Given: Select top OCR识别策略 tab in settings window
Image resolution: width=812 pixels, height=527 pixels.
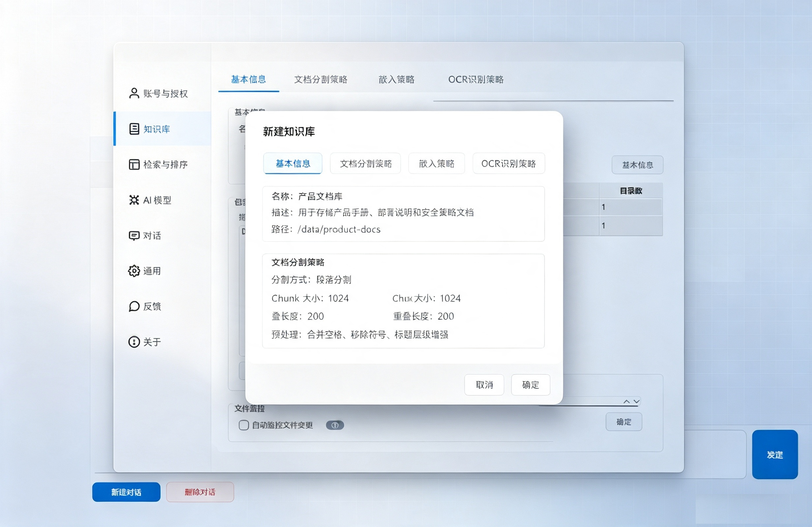Looking at the screenshot, I should coord(476,79).
